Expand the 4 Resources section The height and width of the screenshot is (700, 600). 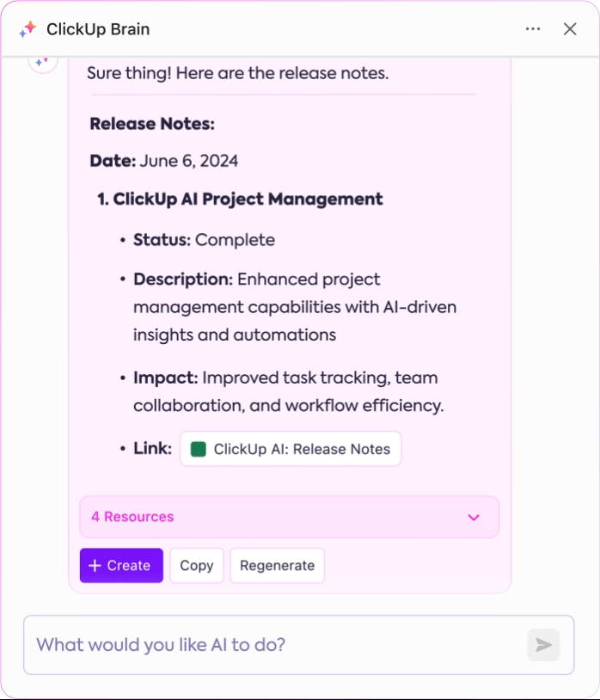(289, 517)
